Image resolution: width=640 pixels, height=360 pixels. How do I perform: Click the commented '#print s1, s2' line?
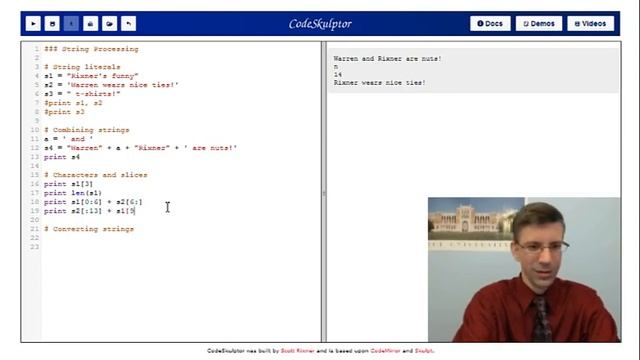(73, 103)
